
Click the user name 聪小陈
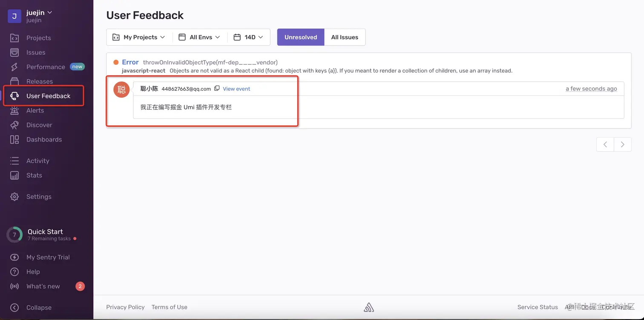click(x=149, y=89)
